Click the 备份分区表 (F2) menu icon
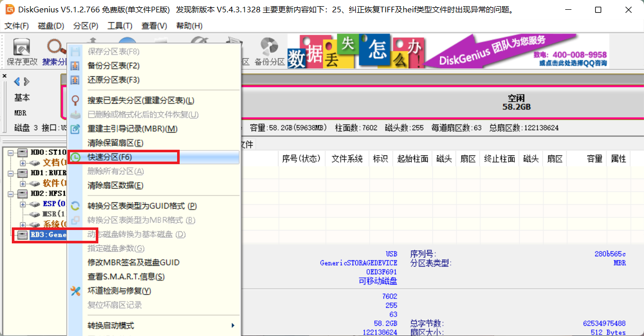 tap(75, 66)
